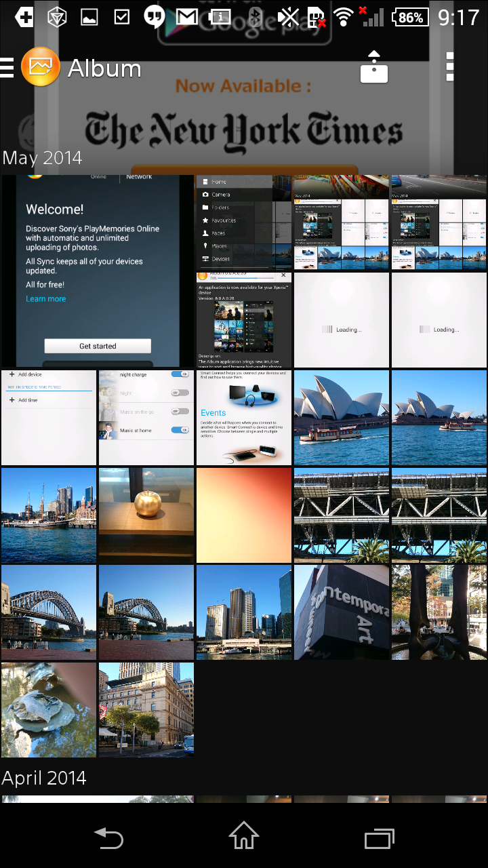Tap the Wi-Fi status icon
Viewport: 488px width, 868px height.
coord(344,17)
